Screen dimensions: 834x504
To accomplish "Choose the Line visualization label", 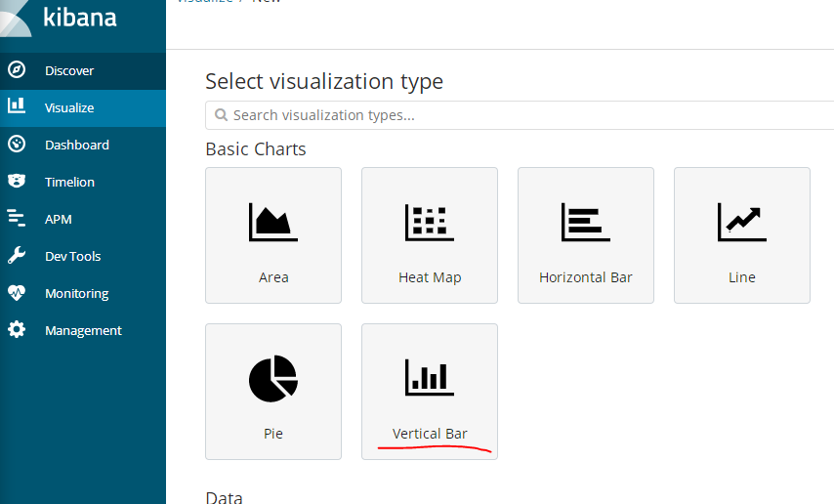I will click(742, 277).
